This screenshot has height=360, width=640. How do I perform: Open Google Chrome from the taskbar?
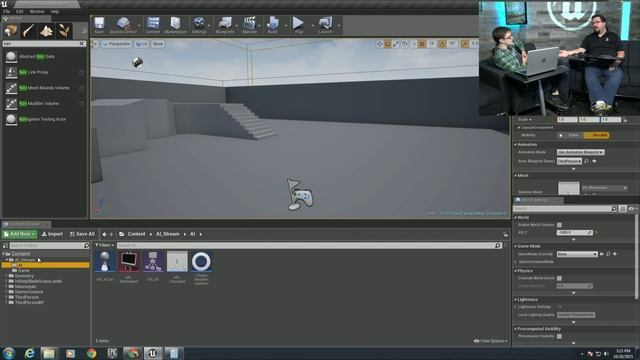click(x=91, y=353)
